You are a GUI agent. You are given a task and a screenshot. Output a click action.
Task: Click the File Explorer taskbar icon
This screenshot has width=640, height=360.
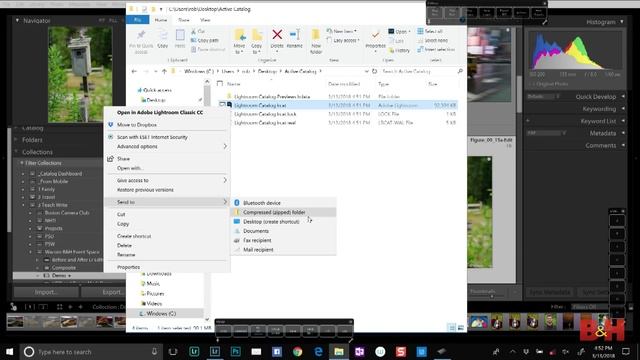click(x=339, y=351)
